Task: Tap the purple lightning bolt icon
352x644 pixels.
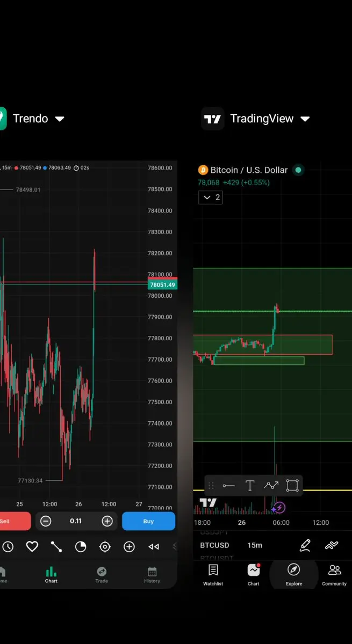Action: (x=279, y=507)
